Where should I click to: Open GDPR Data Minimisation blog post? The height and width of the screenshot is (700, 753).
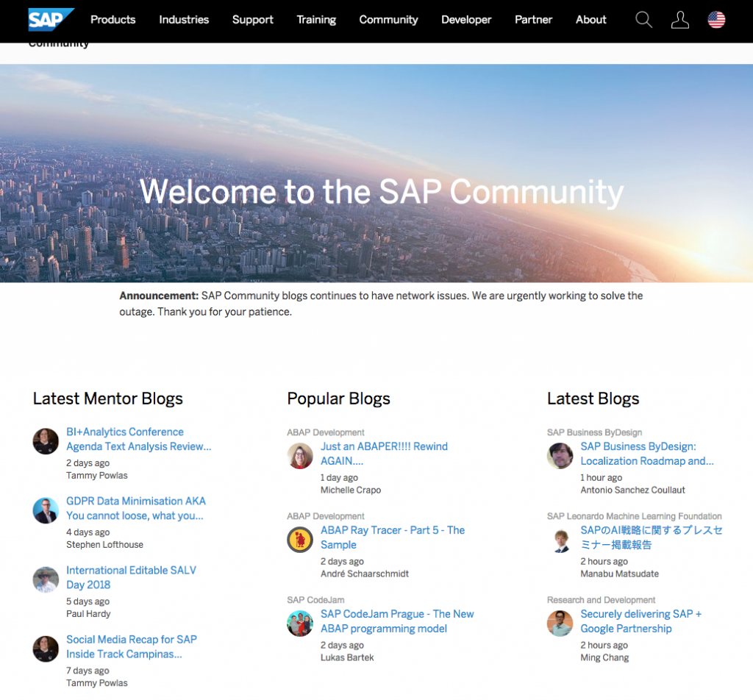pos(136,508)
